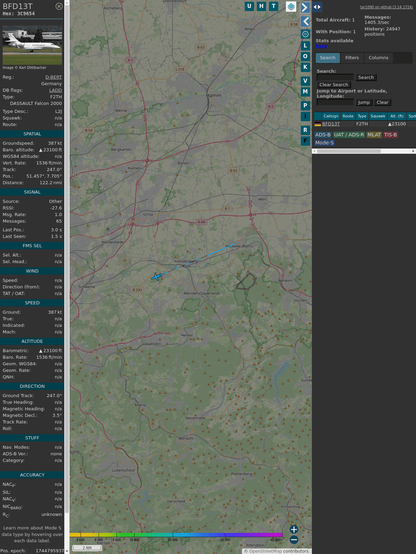
Task: Toggle the V map button
Action: click(305, 81)
